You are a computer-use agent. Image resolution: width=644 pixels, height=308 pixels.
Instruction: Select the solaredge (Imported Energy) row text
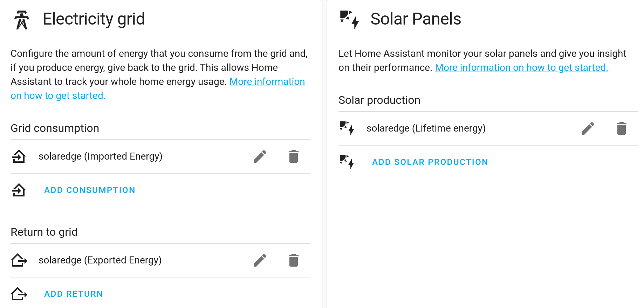click(101, 156)
